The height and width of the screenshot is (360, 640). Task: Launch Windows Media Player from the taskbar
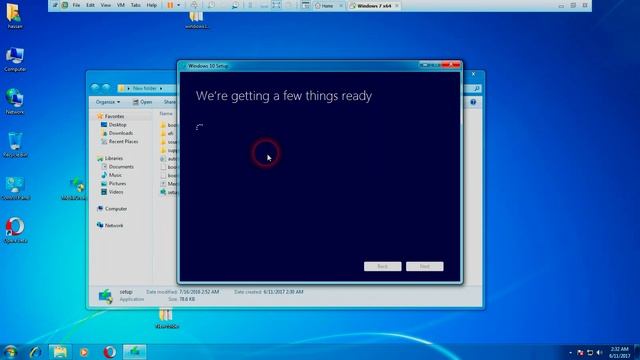coord(84,352)
